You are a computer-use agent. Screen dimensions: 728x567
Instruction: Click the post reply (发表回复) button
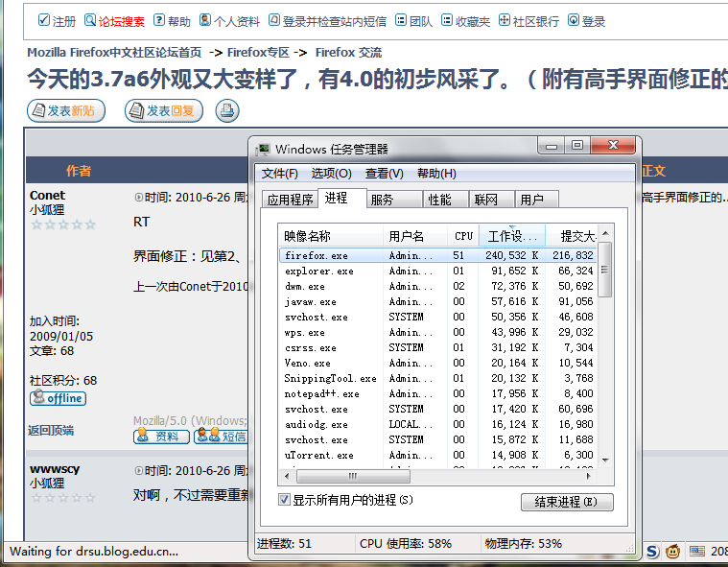point(164,110)
